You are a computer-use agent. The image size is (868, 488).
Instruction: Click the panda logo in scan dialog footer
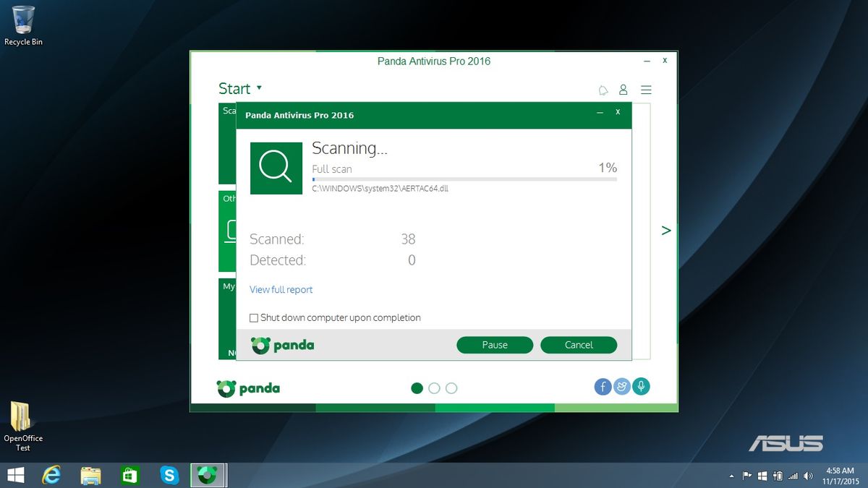(282, 345)
